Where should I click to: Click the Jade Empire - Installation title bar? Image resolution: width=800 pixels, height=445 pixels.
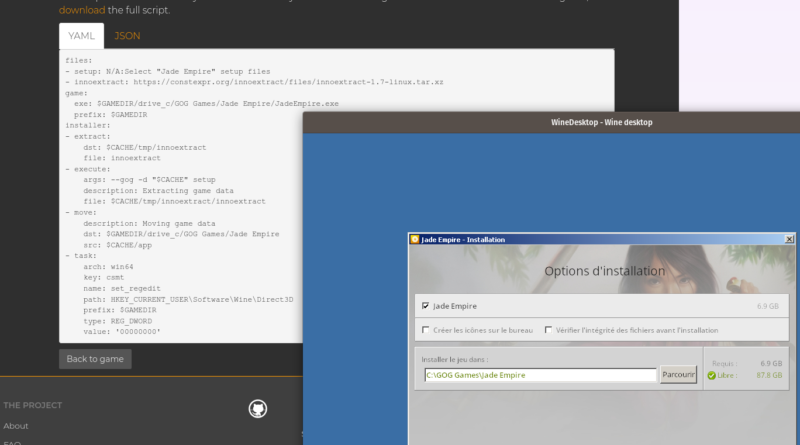[x=602, y=239]
